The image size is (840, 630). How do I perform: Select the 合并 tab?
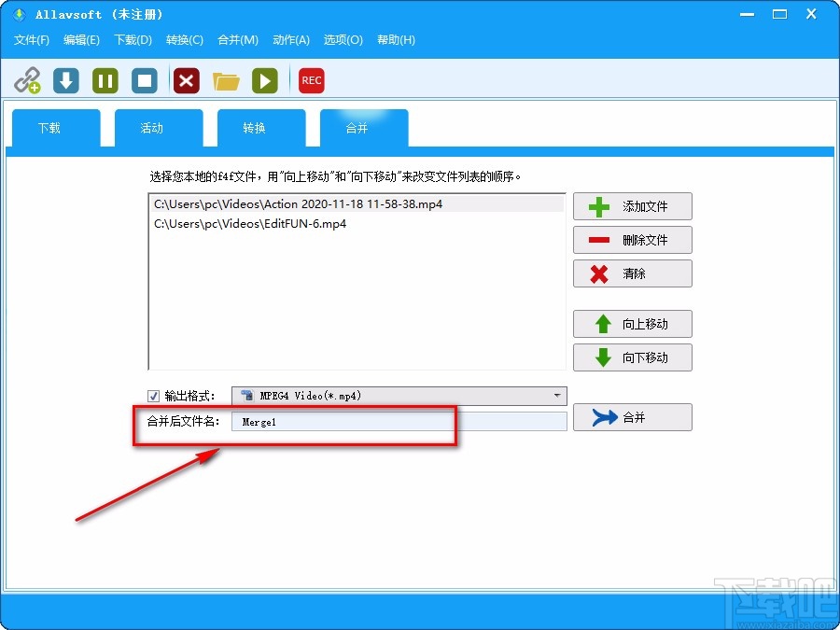364,128
